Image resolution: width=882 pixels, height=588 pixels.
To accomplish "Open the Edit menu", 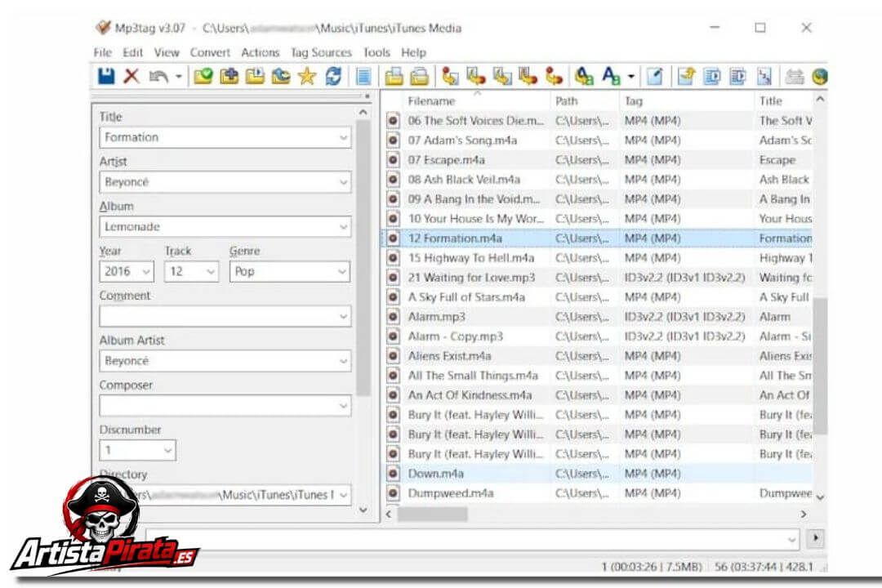I will click(133, 52).
